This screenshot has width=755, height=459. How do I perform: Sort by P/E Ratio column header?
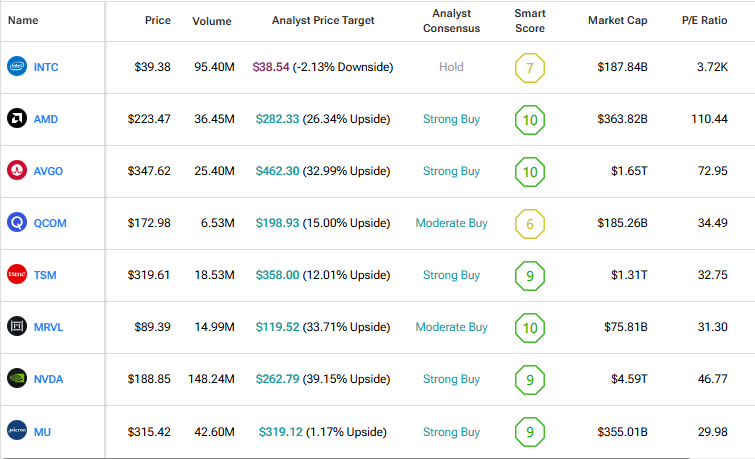(703, 21)
